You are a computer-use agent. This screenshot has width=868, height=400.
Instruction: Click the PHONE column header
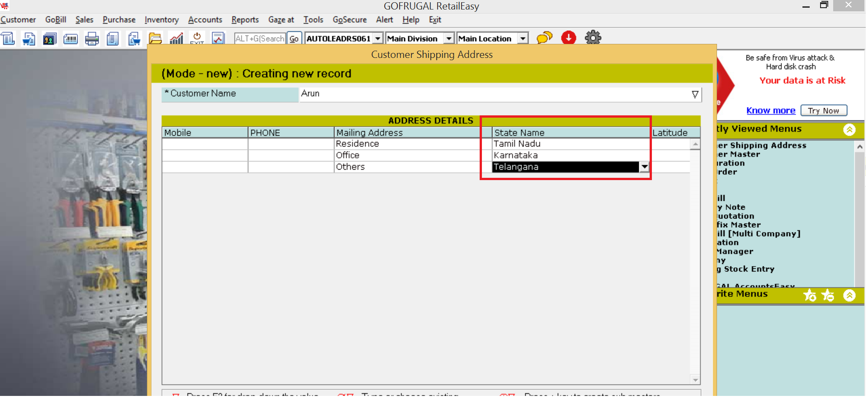(x=291, y=133)
